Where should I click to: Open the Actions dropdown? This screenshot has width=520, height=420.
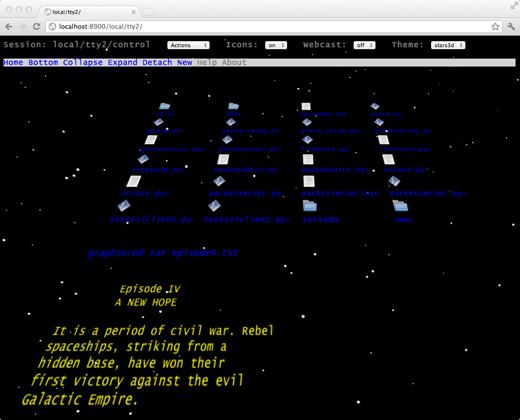188,45
